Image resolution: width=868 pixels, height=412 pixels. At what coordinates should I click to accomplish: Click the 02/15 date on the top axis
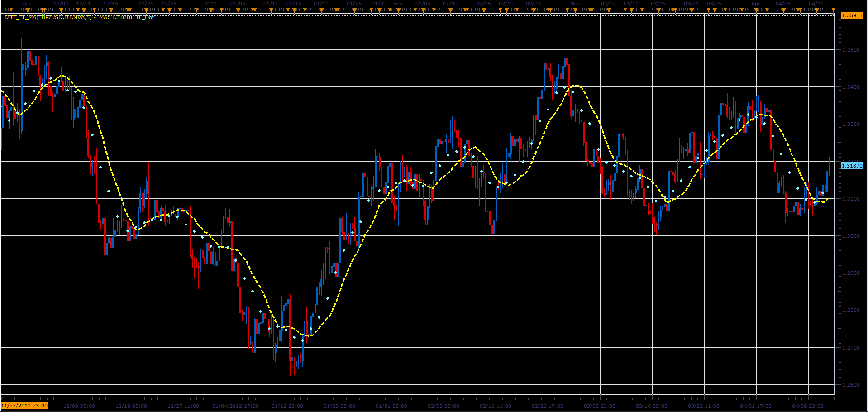click(x=483, y=4)
